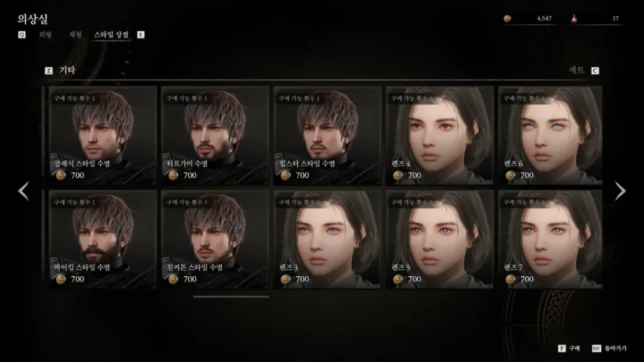This screenshot has height=362, width=644.
Task: Switch to the 체형 tab
Action: [75, 35]
